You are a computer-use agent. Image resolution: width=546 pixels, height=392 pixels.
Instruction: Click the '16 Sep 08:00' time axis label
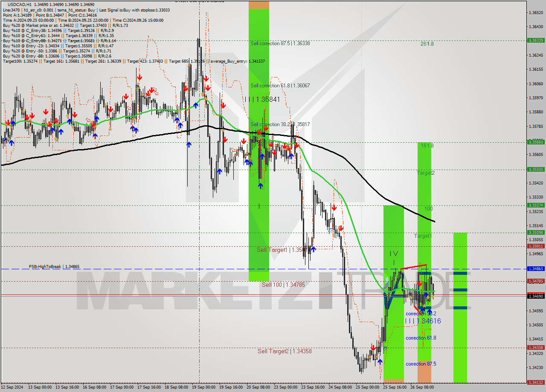point(94,387)
